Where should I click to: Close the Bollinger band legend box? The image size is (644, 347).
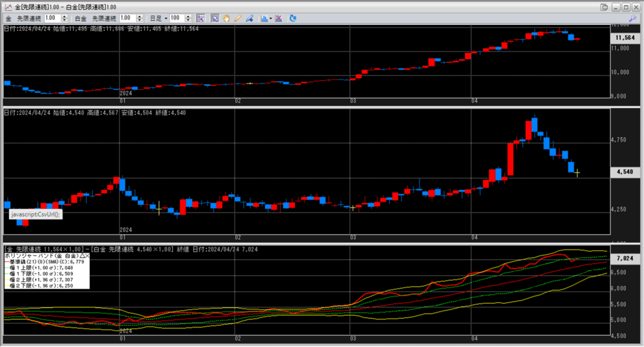pyautogui.click(x=87, y=256)
